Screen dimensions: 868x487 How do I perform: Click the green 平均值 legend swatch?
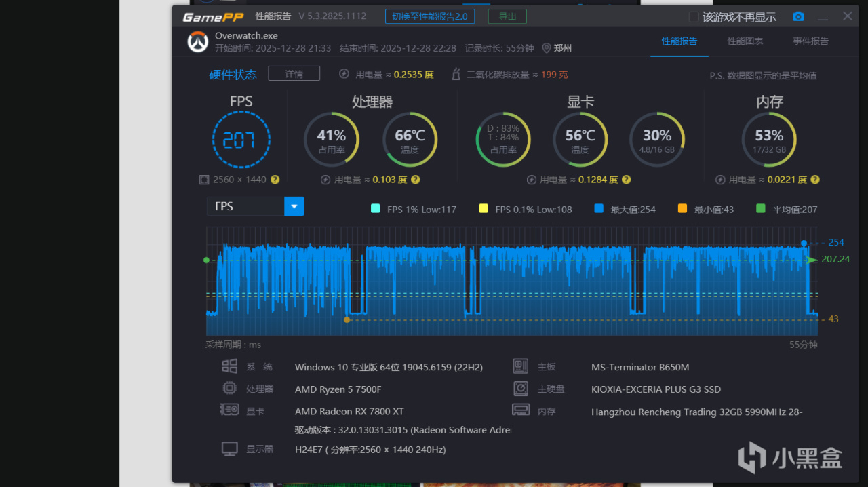761,209
